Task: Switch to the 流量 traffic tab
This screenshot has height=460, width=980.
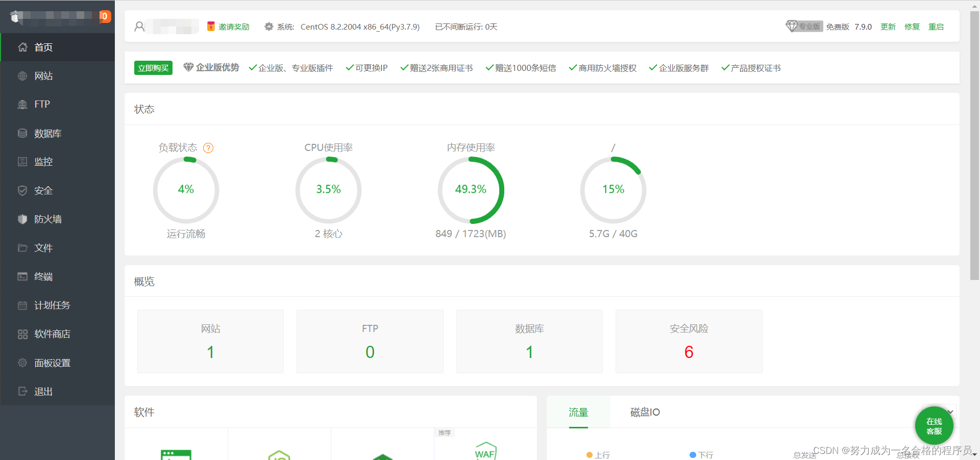Action: pos(578,412)
